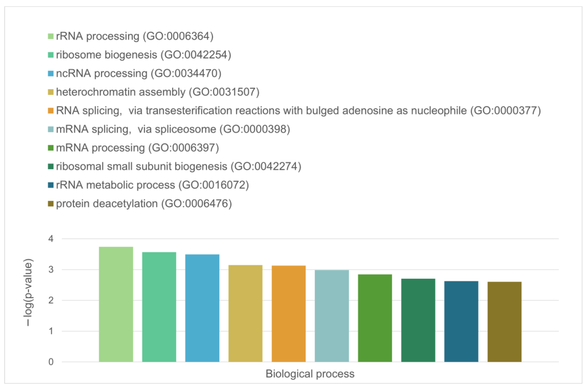
Task: Click the ncRNA processing legend swatch
Action: (51, 73)
